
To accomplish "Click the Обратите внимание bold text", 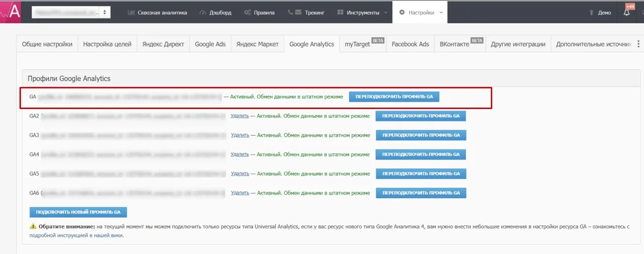I will (x=67, y=227).
